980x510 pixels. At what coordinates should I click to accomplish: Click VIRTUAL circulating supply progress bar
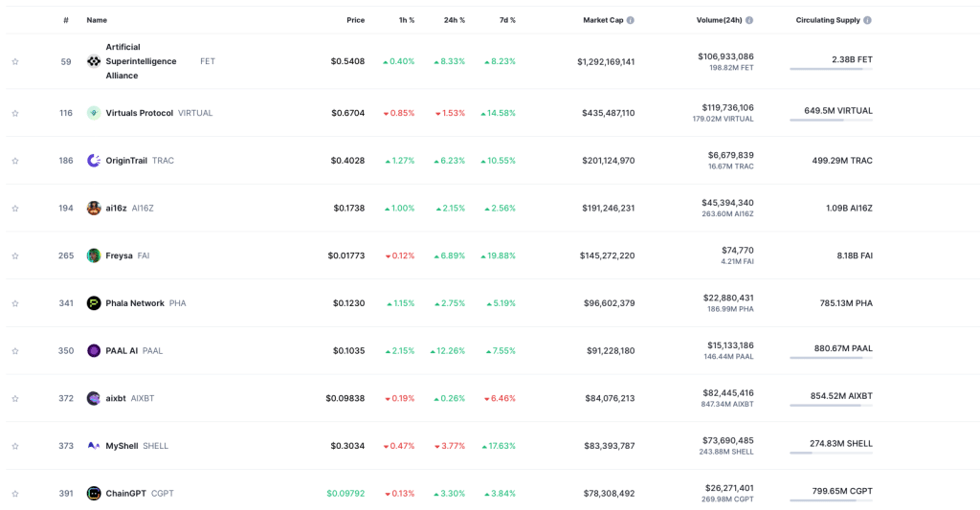click(x=832, y=120)
